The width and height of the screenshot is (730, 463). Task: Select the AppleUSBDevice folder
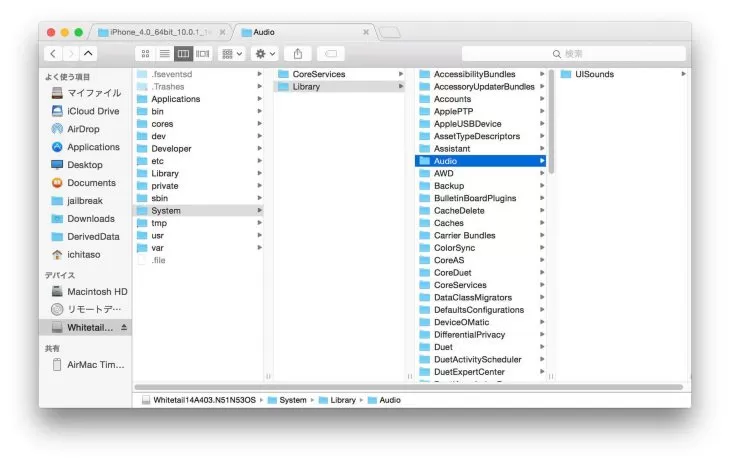pos(481,124)
